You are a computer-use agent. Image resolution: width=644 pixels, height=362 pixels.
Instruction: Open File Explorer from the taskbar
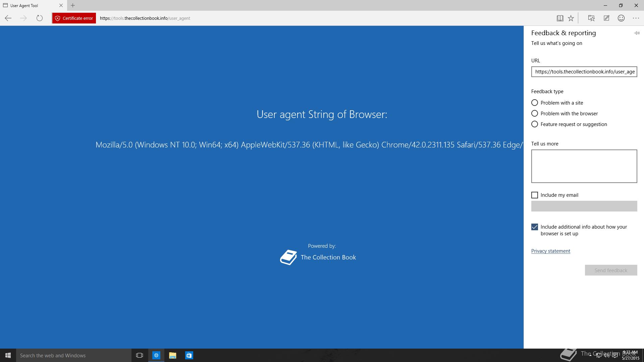[172, 355]
